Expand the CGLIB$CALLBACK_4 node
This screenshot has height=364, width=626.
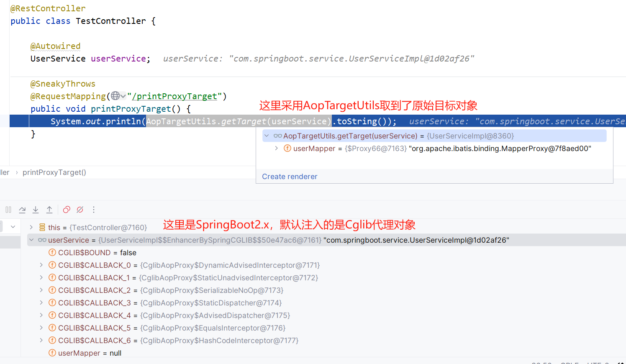coord(41,315)
